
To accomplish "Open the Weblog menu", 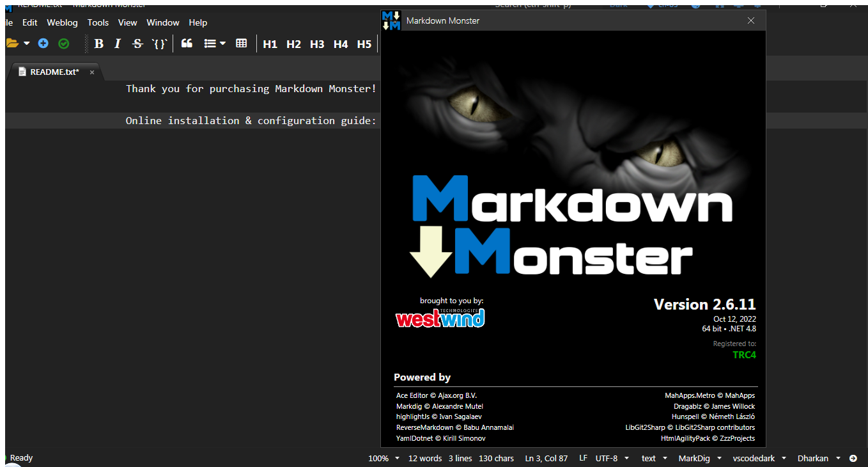I will (62, 22).
